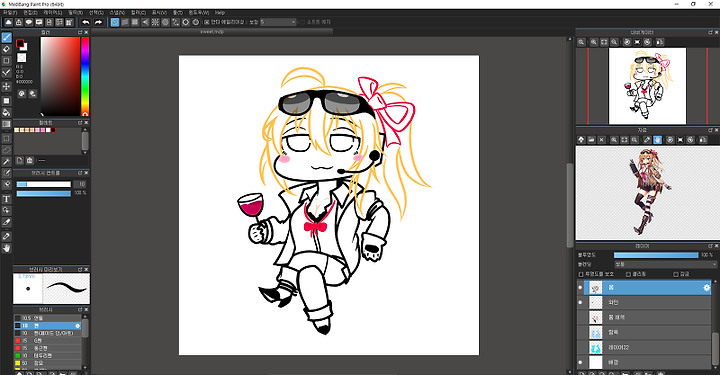
Task: Toggle the soft edge checkbox
Action: point(302,22)
